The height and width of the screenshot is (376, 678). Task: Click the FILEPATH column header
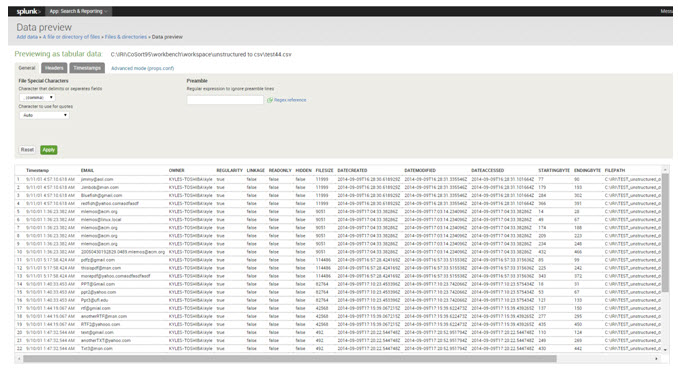click(615, 170)
